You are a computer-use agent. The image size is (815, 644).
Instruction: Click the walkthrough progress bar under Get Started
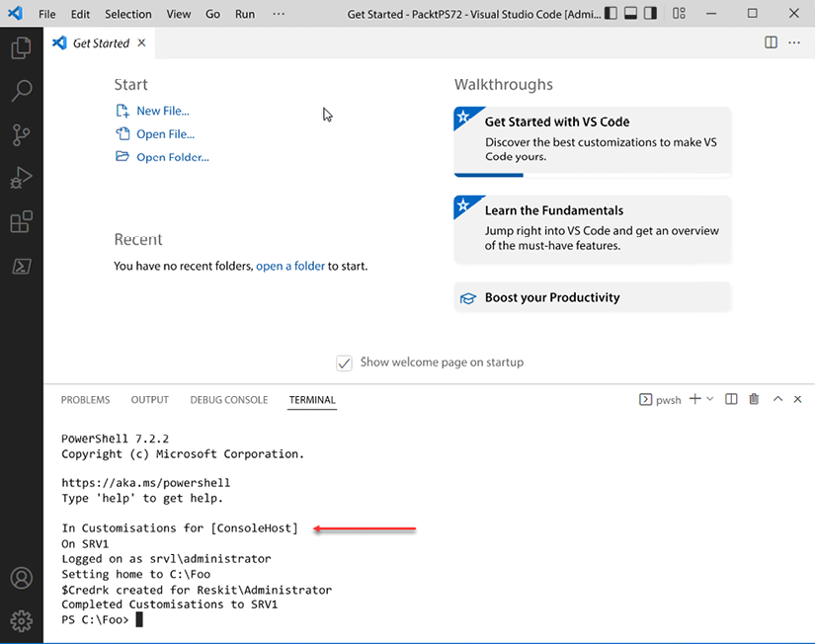click(x=593, y=175)
